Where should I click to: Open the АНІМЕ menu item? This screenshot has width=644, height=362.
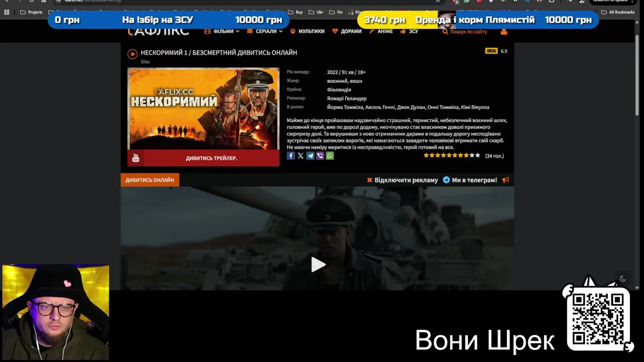(381, 31)
